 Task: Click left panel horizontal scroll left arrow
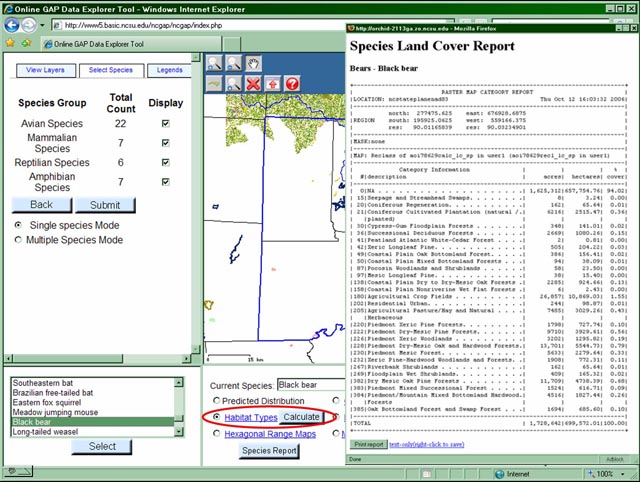tap(8, 359)
